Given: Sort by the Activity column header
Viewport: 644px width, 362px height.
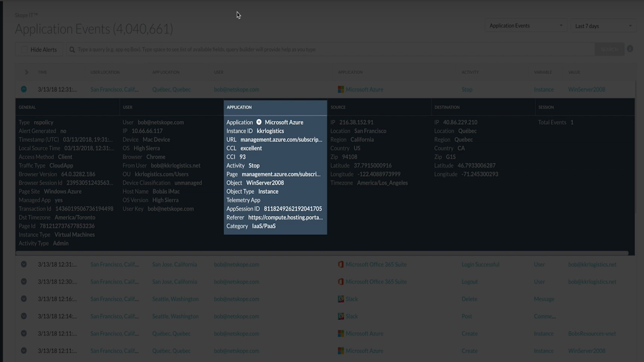Looking at the screenshot, I should tap(470, 72).
